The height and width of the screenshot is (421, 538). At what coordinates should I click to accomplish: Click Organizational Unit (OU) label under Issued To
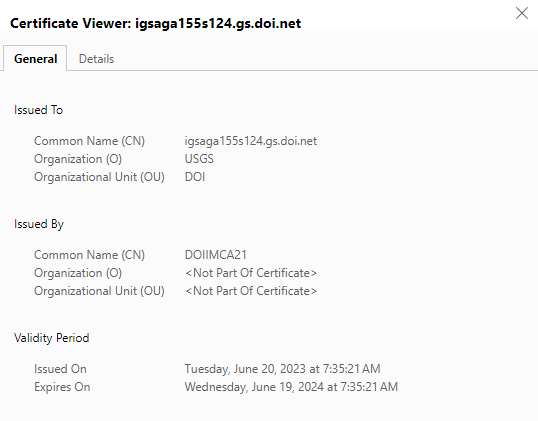click(x=99, y=177)
